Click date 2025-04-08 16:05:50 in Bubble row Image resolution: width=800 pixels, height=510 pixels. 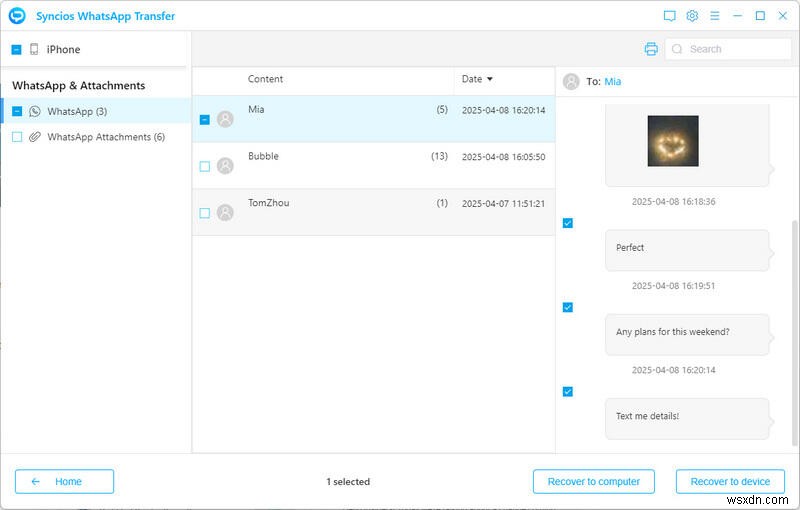point(503,157)
